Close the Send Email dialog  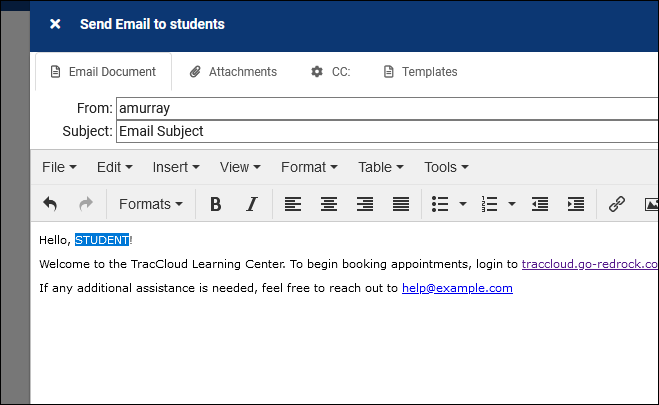(x=55, y=24)
